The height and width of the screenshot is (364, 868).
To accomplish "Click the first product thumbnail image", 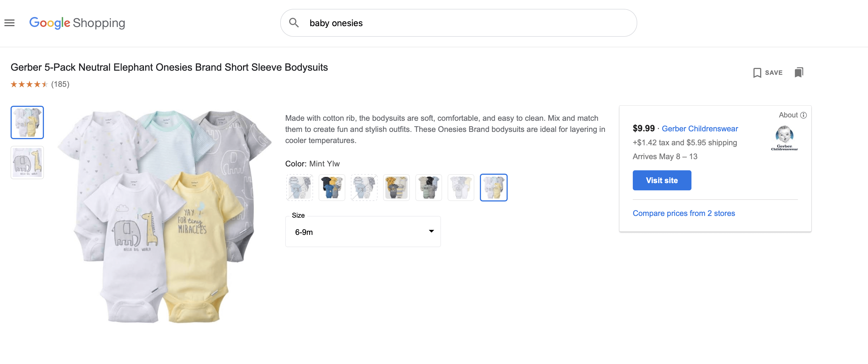I will [27, 121].
